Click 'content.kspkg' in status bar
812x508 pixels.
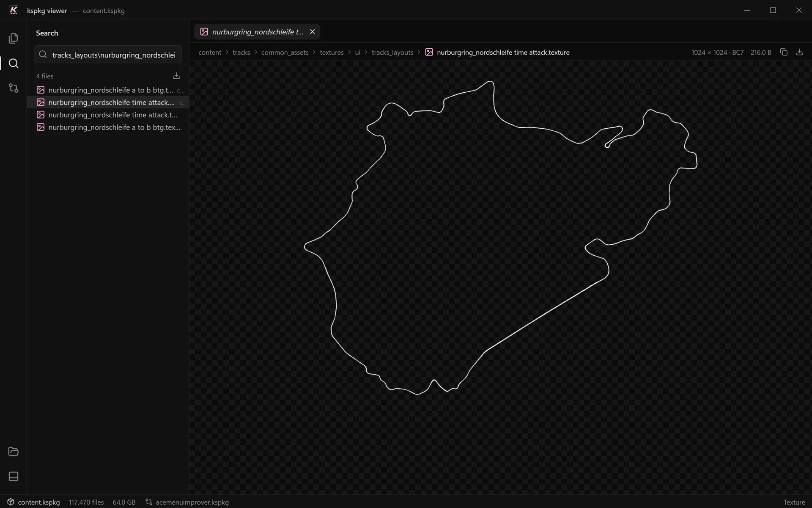[x=38, y=502]
